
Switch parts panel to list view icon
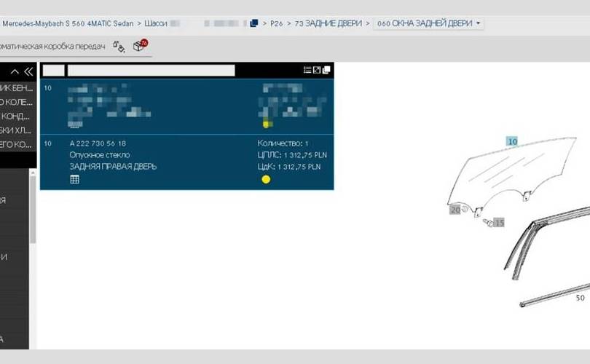pyautogui.click(x=307, y=70)
